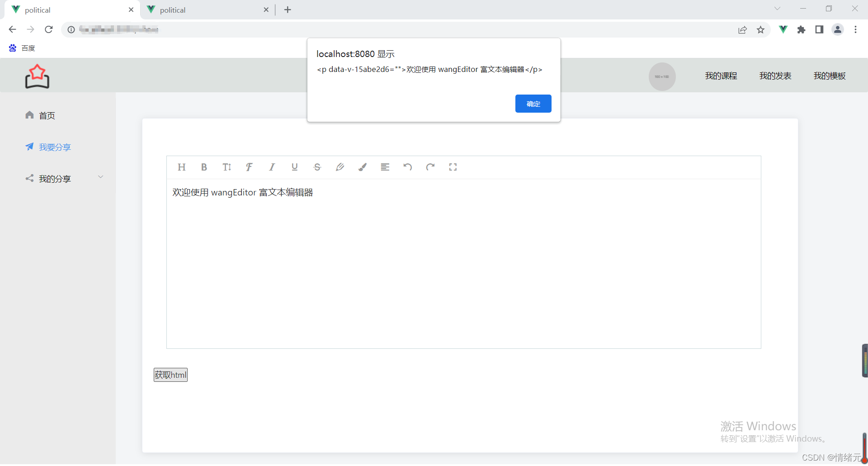Toggle fullscreen mode of the editor
Screen dimensions: 868x466
[x=453, y=167]
